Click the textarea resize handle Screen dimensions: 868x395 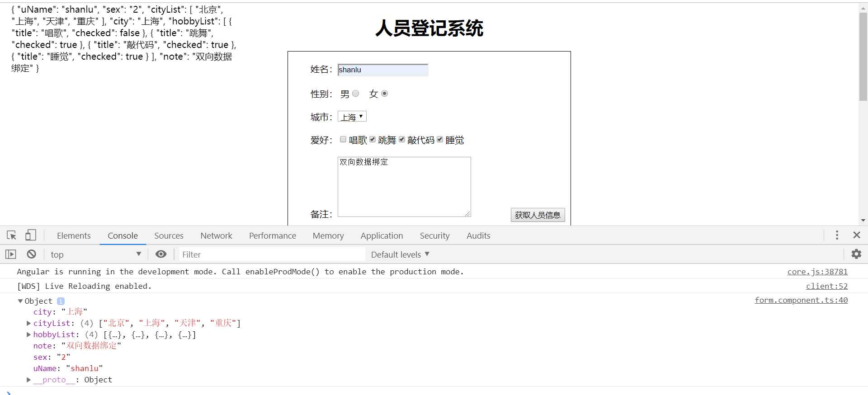467,213
